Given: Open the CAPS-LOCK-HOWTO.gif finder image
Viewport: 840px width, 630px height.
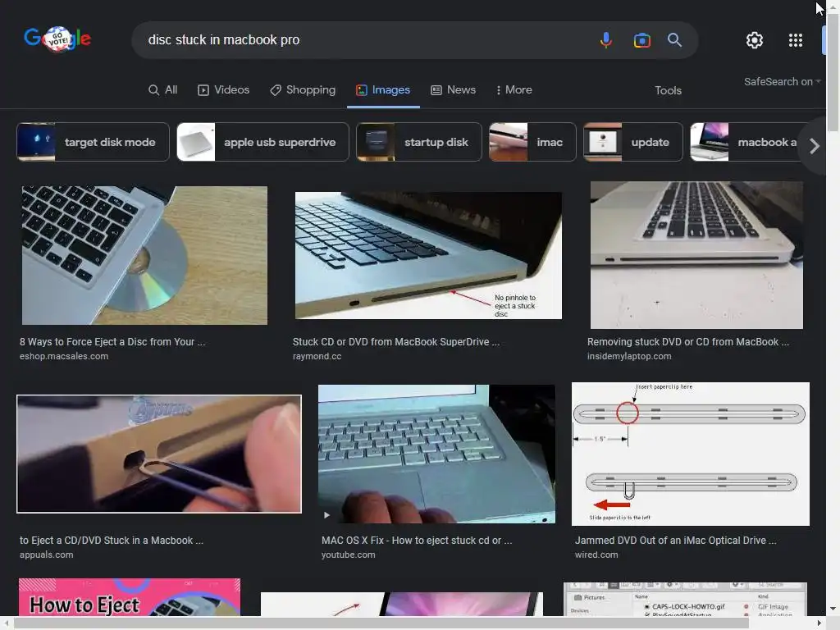Looking at the screenshot, I should point(685,599).
